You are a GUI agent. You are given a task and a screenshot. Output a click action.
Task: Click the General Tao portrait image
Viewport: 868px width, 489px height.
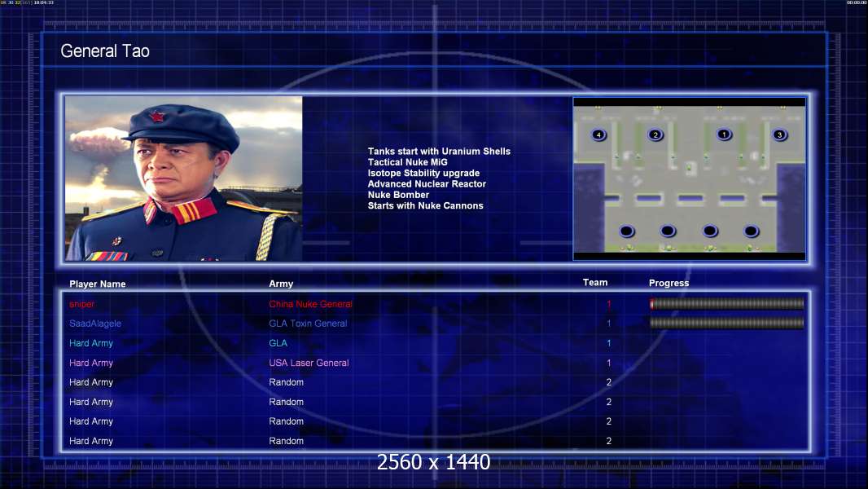click(x=184, y=178)
